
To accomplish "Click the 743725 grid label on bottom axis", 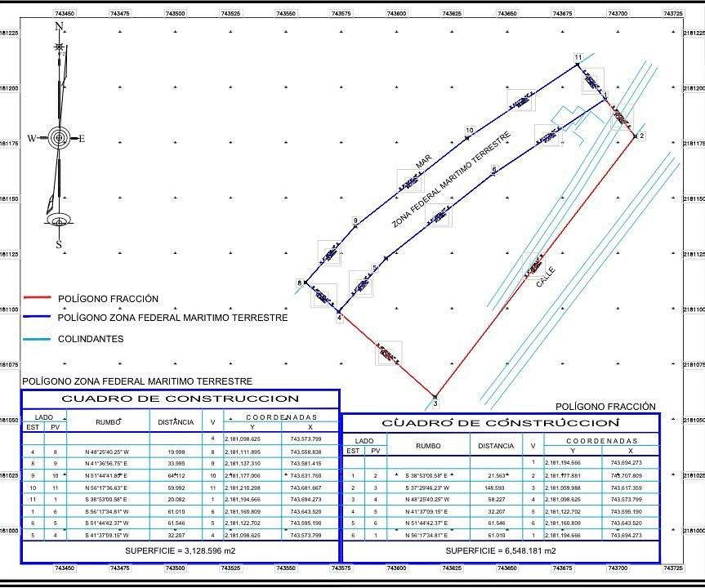I will [x=673, y=568].
